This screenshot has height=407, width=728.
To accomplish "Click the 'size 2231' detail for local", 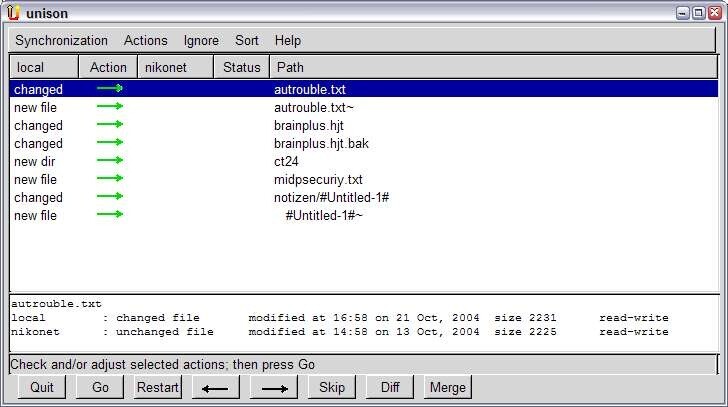I will tap(525, 318).
